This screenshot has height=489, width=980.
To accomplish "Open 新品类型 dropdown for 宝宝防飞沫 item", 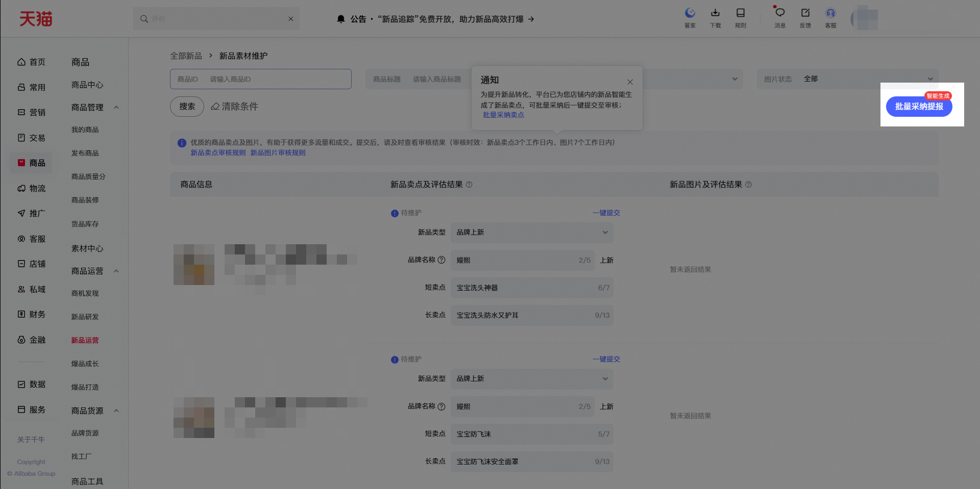I will point(532,379).
